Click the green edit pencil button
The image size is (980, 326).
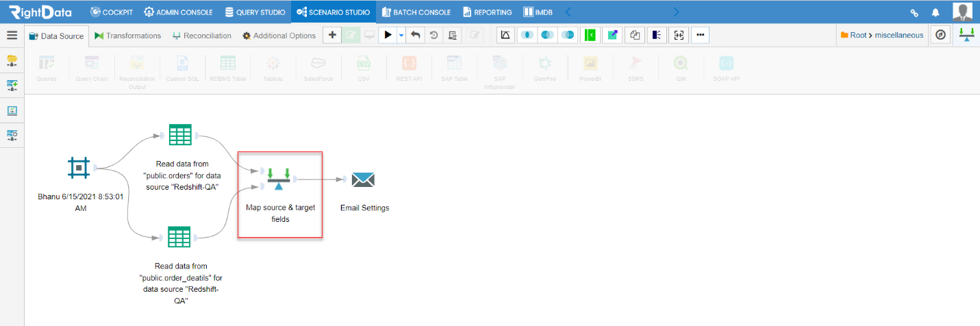click(351, 35)
